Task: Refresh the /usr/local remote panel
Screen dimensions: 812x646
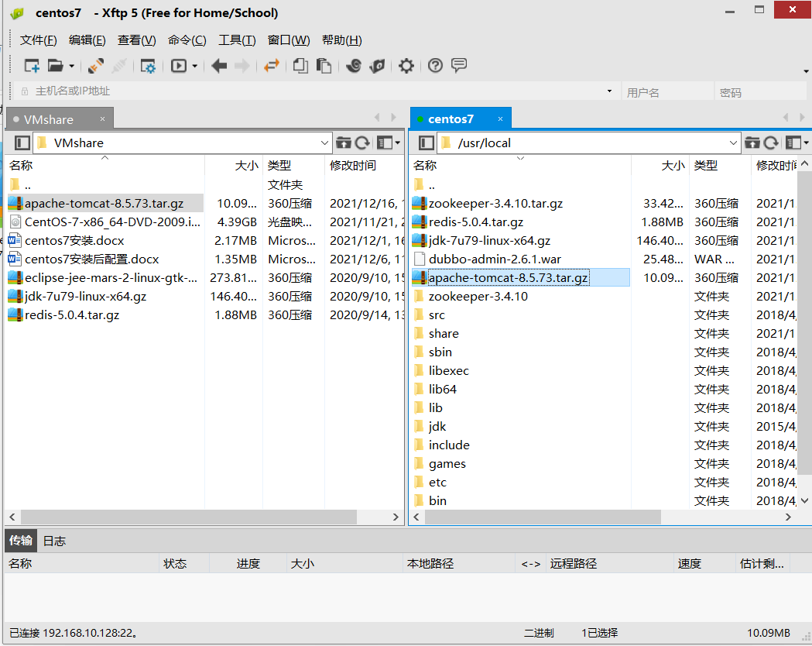Action: coord(771,143)
